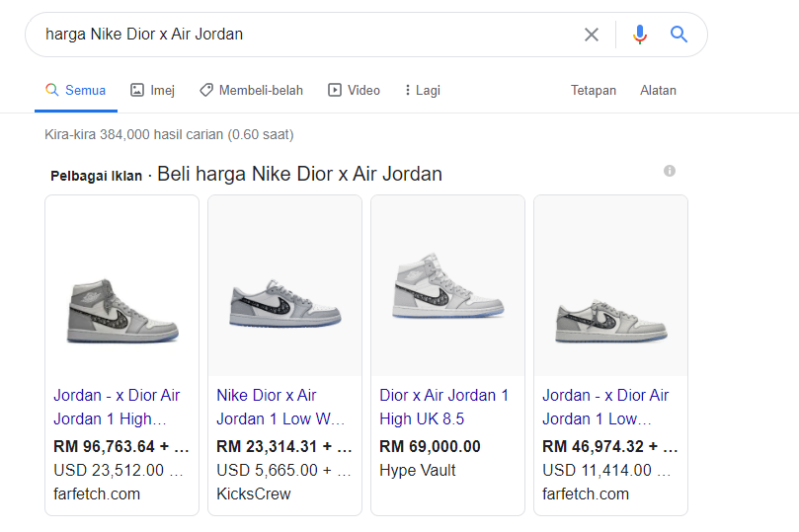Open Jordan x Dior Air Jordan 1 High link
The image size is (799, 532).
117,406
